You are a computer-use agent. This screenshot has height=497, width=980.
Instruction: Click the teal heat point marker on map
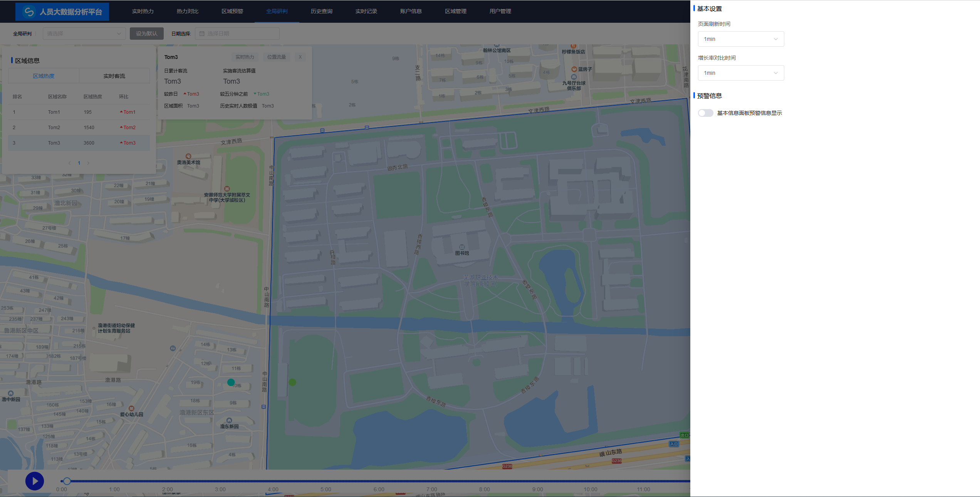[x=231, y=382]
